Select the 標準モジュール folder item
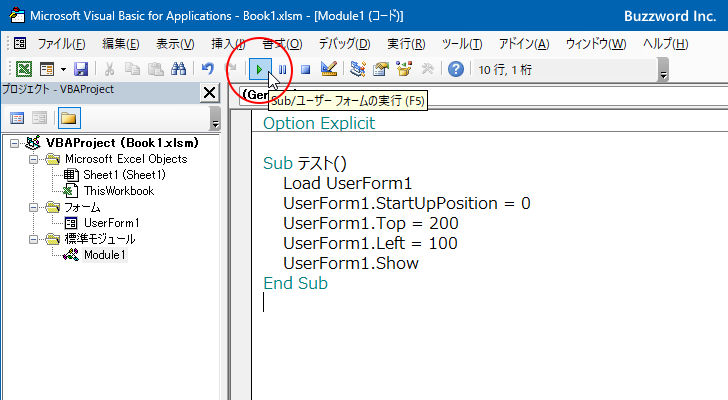The image size is (728, 400). (100, 239)
